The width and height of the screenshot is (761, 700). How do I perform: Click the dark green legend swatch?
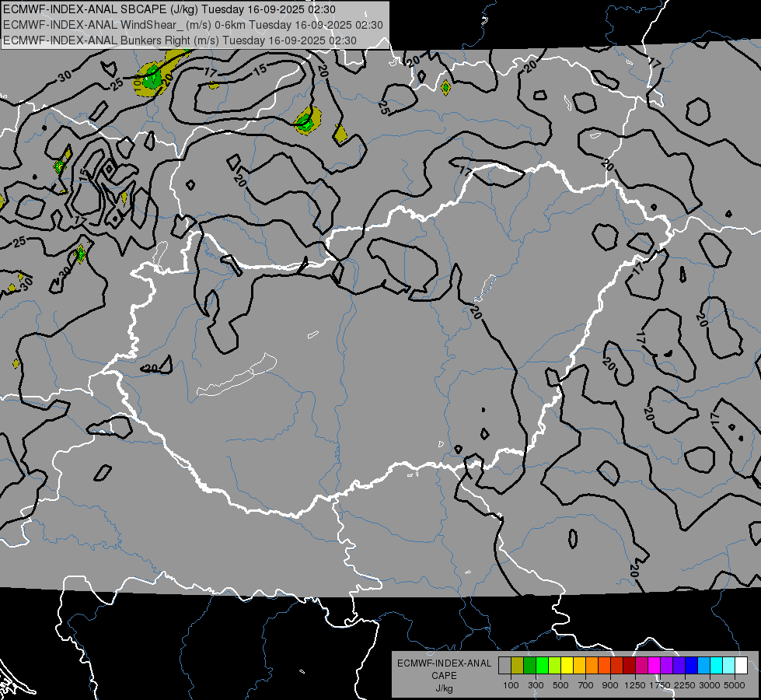529,666
